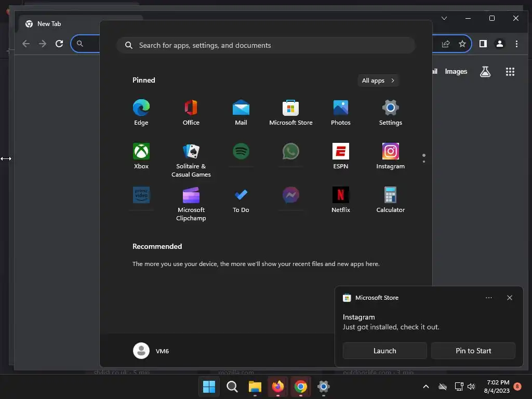532x399 pixels.
Task: Select the New Tab tab in Chrome
Action: [x=81, y=24]
